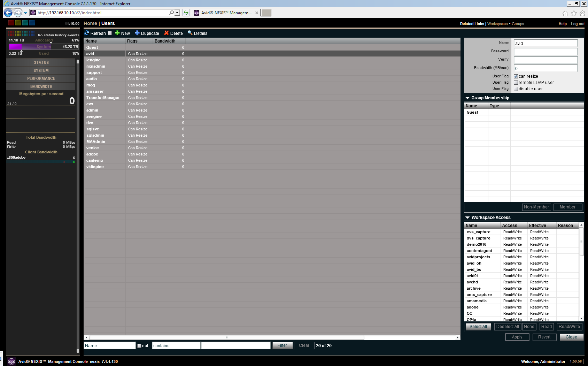Click the red status indicator square

[x=11, y=23]
